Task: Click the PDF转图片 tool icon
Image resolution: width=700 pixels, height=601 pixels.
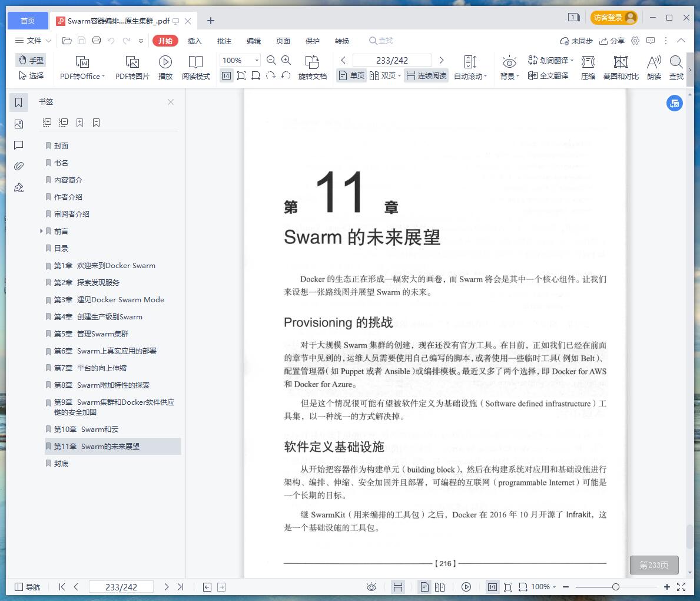Action: coord(132,68)
